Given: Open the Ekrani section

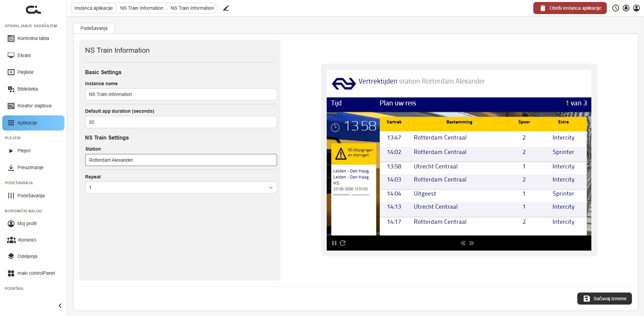Looking at the screenshot, I should (x=33, y=55).
